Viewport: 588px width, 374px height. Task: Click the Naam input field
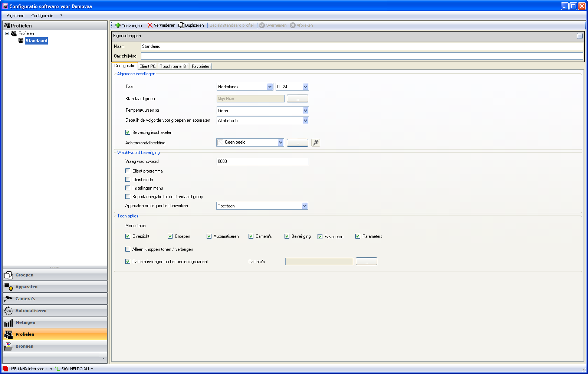(362, 46)
